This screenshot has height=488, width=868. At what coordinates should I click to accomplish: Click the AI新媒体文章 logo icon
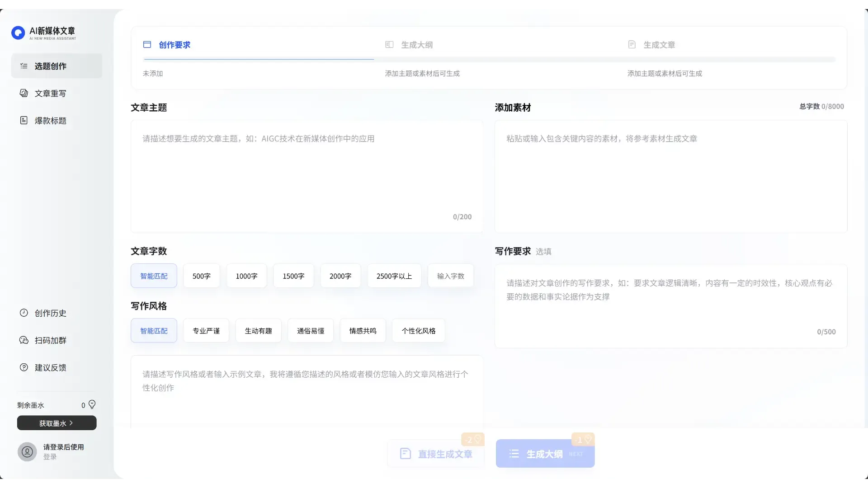point(18,33)
